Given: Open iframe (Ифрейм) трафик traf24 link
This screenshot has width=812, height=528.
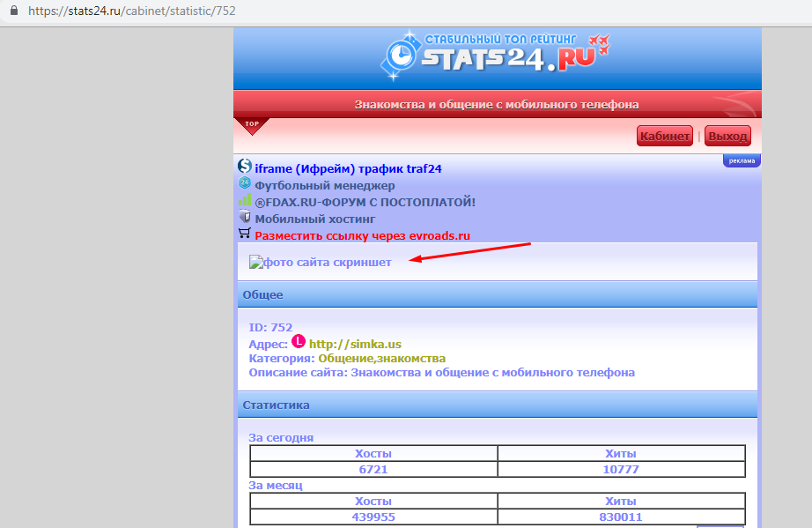Looking at the screenshot, I should pyautogui.click(x=348, y=169).
